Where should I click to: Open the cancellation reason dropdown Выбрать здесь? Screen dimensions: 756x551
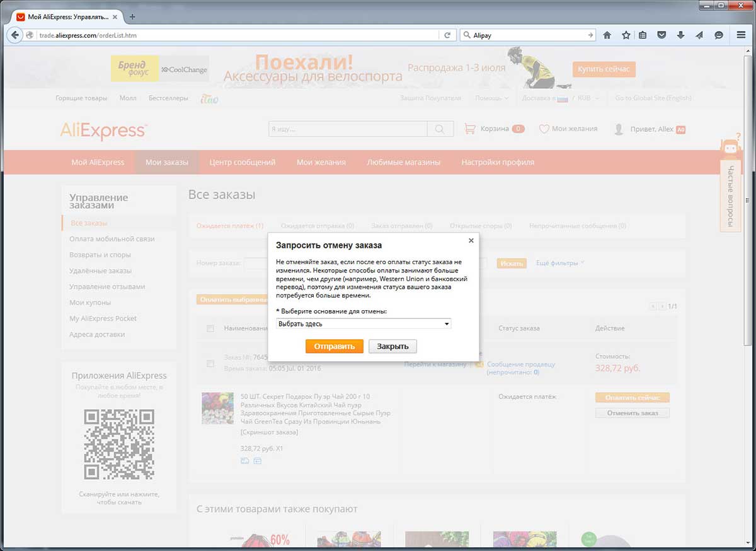pyautogui.click(x=364, y=324)
